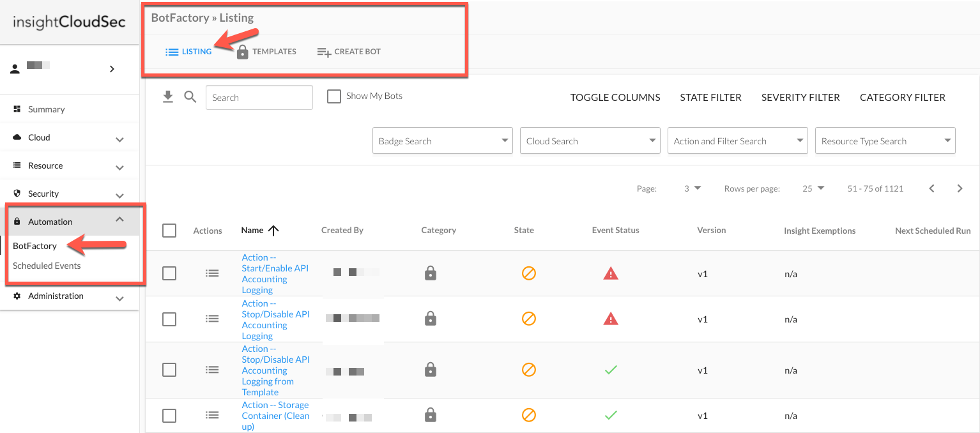Go to previous page arrow
Screen dimensions: 980x433
pos(931,188)
